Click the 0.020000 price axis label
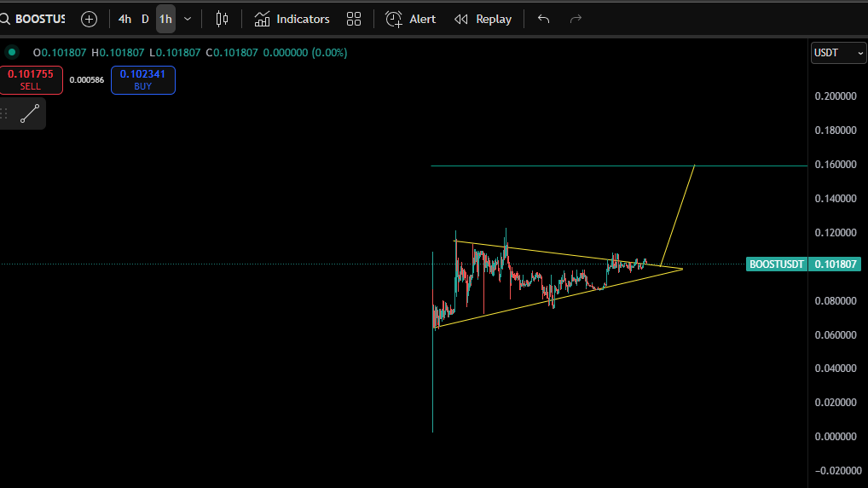The height and width of the screenshot is (488, 868). 836,402
